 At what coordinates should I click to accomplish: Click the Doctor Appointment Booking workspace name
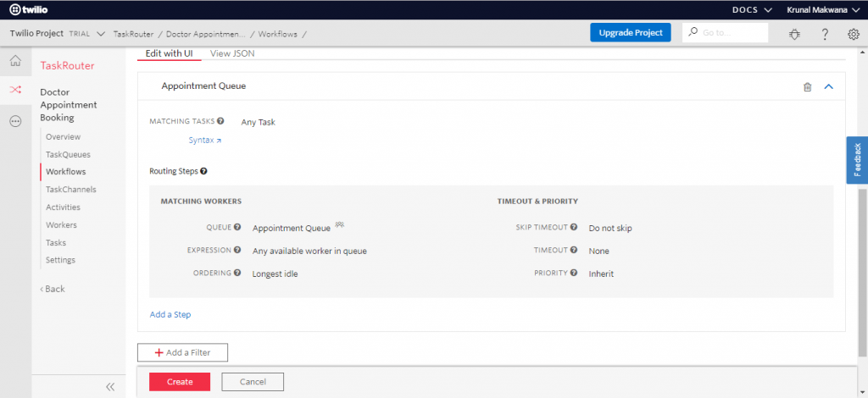pyautogui.click(x=69, y=105)
